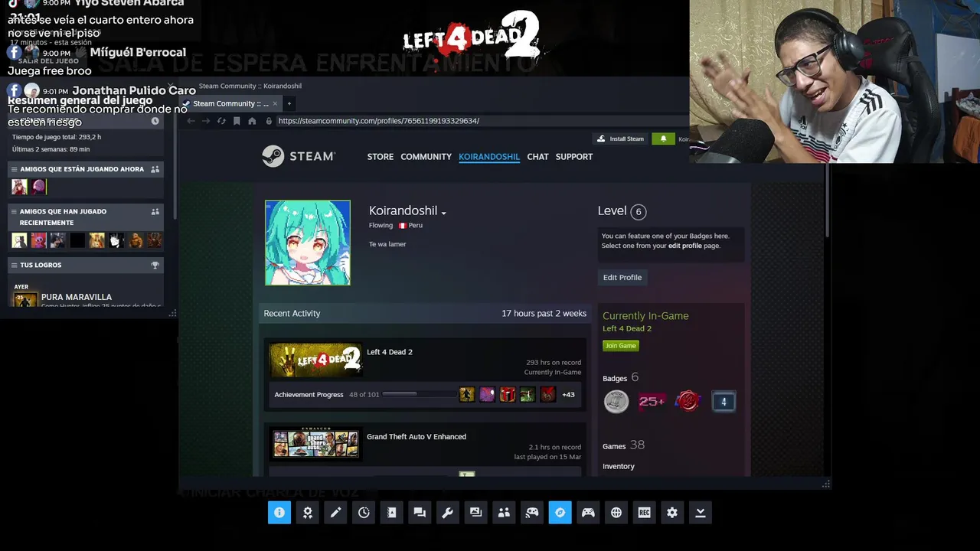
Task: Open the edit profile link in badge hint
Action: tap(685, 246)
